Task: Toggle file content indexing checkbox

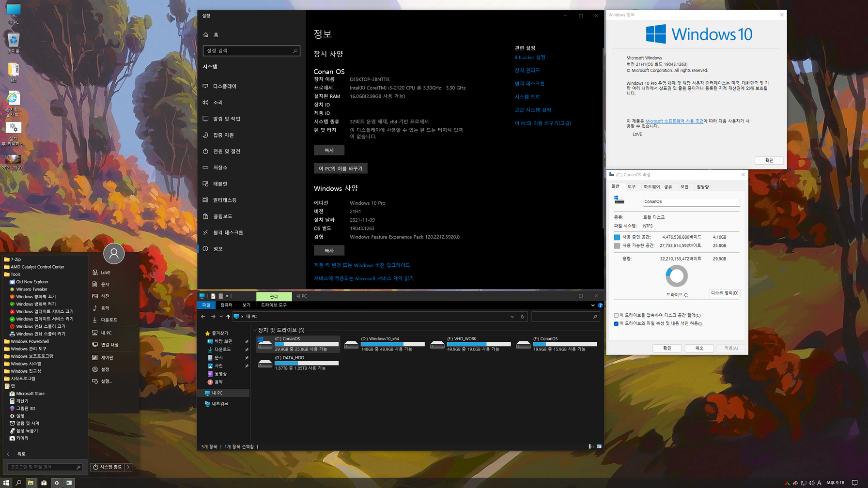Action: pos(616,323)
